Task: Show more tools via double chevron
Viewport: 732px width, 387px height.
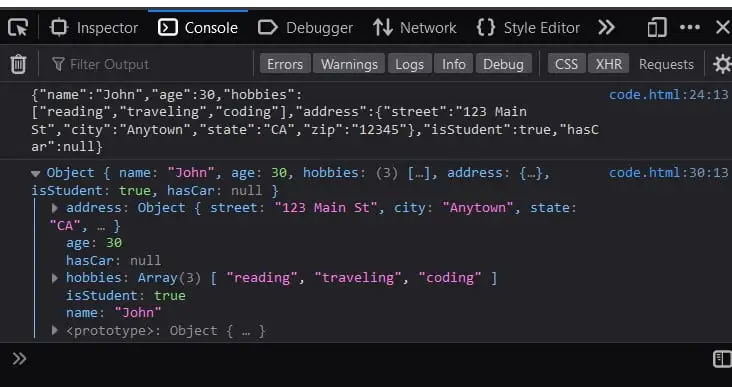Action: click(x=606, y=28)
